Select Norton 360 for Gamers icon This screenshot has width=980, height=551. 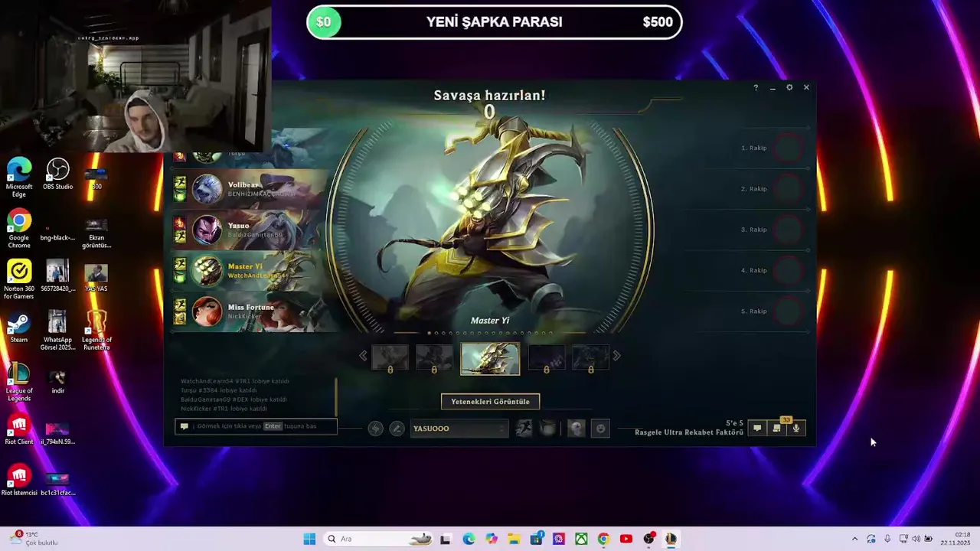[19, 279]
